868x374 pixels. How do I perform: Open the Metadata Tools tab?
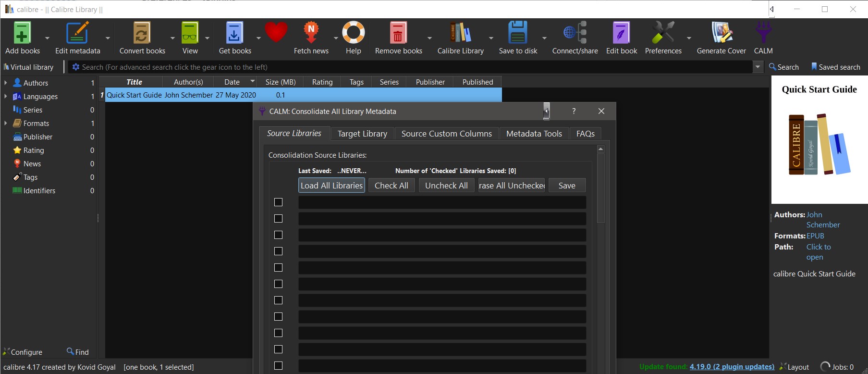point(534,134)
